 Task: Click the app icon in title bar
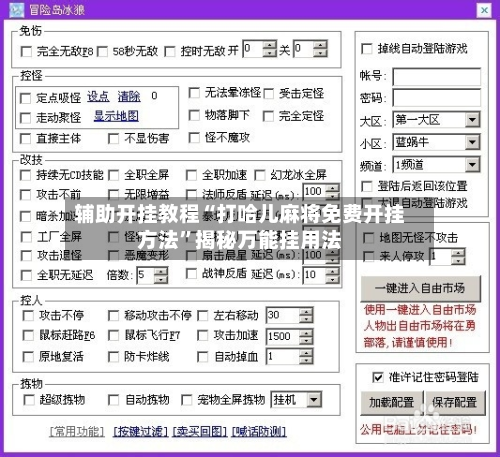click(x=17, y=10)
